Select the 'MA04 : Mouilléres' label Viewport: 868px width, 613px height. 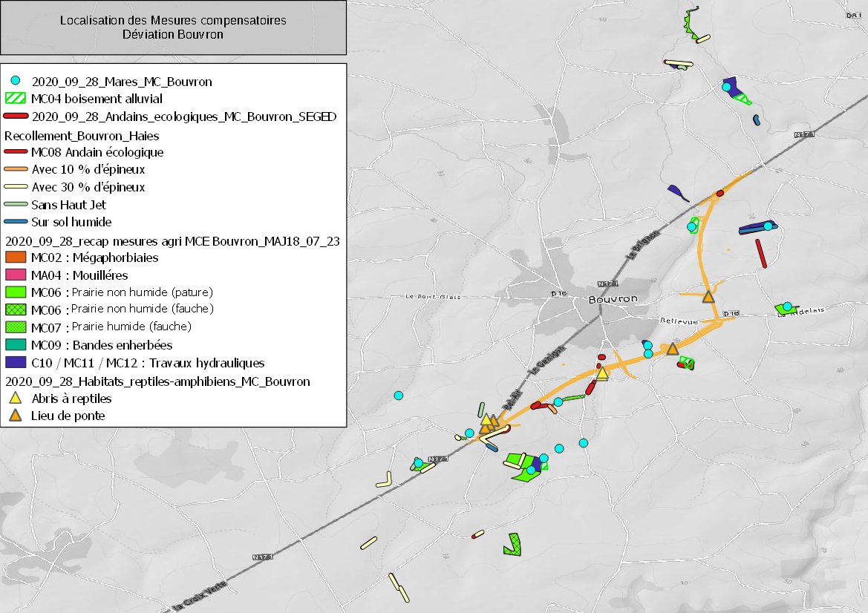[x=79, y=275]
